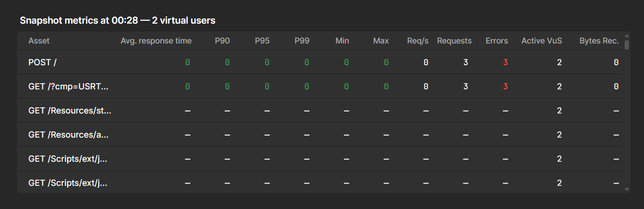The width and height of the screenshot is (644, 209).
Task: Click the table's vertical scrollbar thumb
Action: (x=627, y=45)
